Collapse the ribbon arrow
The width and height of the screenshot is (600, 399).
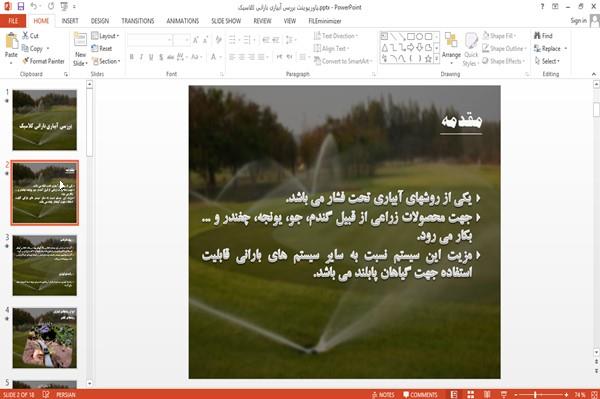[593, 74]
